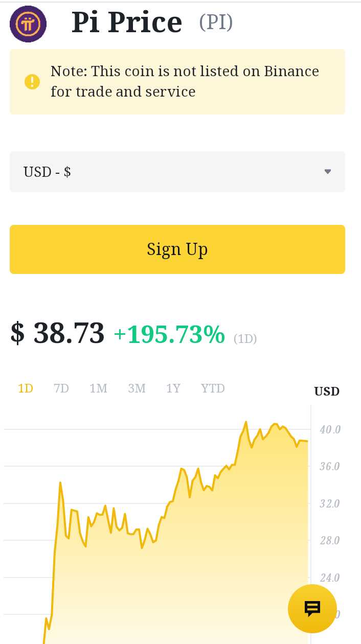Click the Pi coin logo icon
This screenshot has height=644, width=361.
28,24
